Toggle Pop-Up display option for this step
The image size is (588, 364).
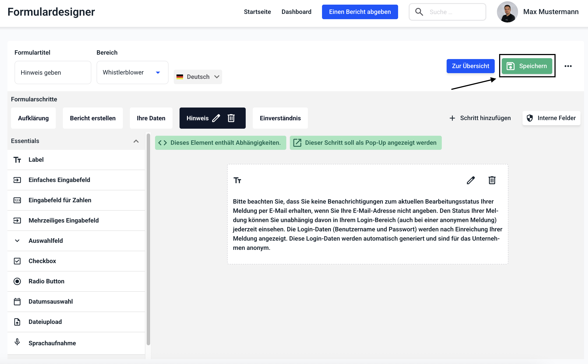click(x=366, y=143)
